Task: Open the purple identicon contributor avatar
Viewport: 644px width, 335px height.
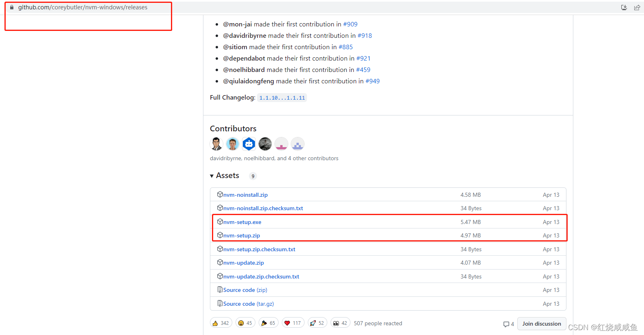Action: pyautogui.click(x=298, y=144)
